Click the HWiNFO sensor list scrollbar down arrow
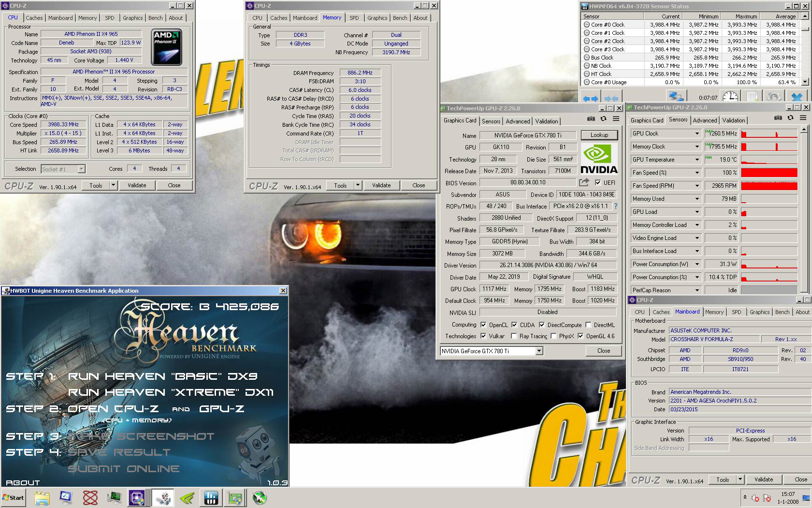The width and height of the screenshot is (812, 508). click(805, 82)
